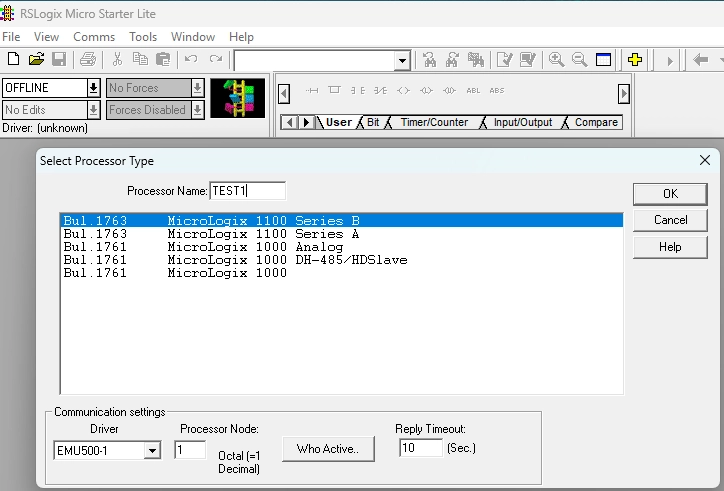The image size is (724, 491).
Task: Select MicroLogix 1000 Analog row
Action: pos(342,247)
